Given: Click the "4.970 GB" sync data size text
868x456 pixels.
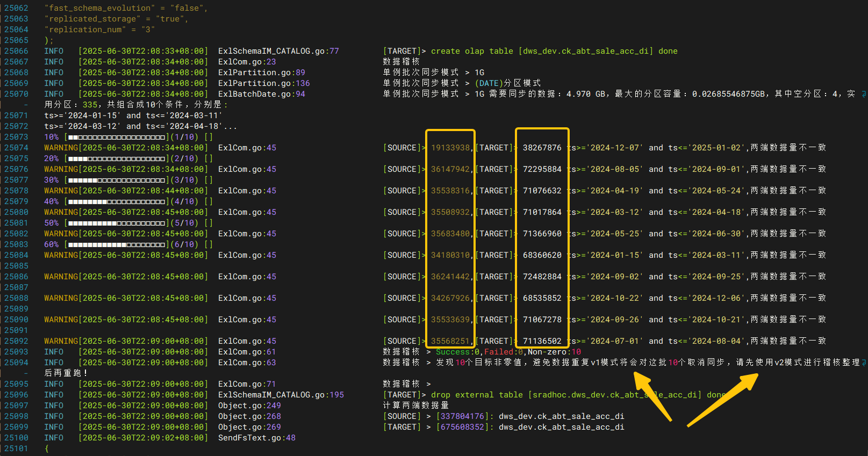Looking at the screenshot, I should click(x=586, y=94).
